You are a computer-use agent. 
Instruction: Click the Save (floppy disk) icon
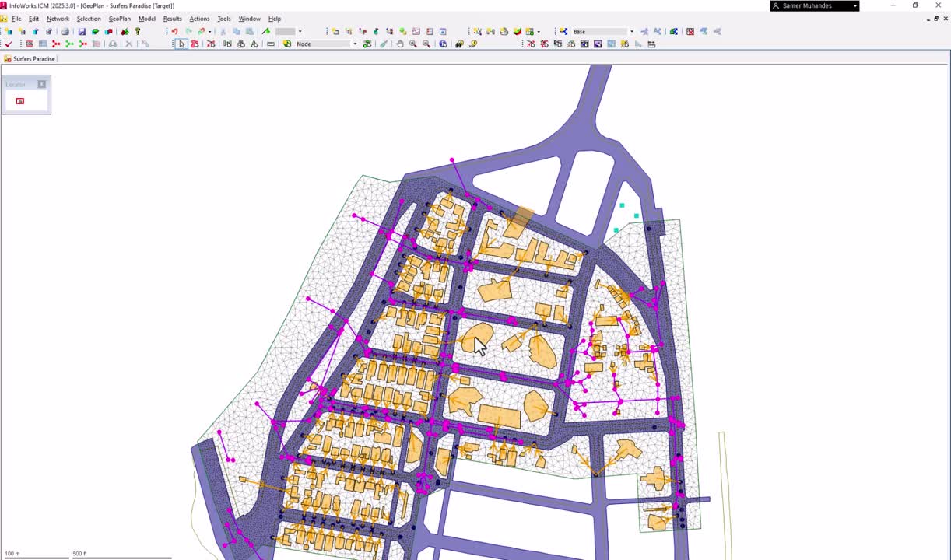(82, 32)
